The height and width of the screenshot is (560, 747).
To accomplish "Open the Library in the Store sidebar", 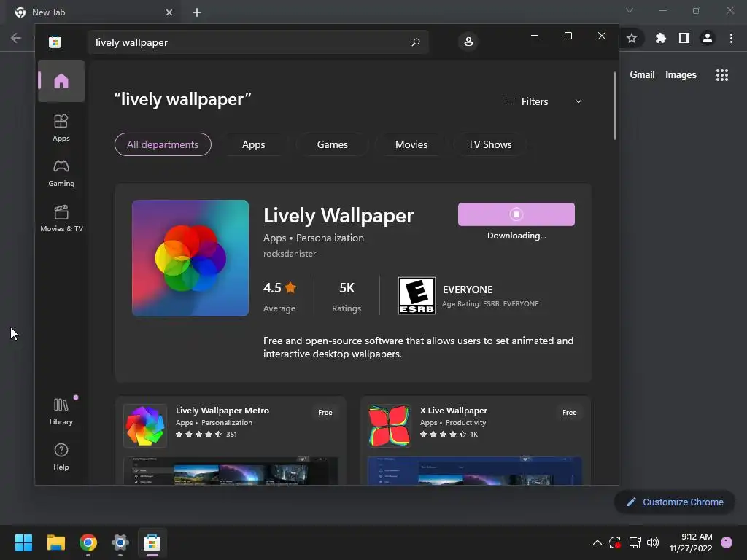I will pos(61,411).
